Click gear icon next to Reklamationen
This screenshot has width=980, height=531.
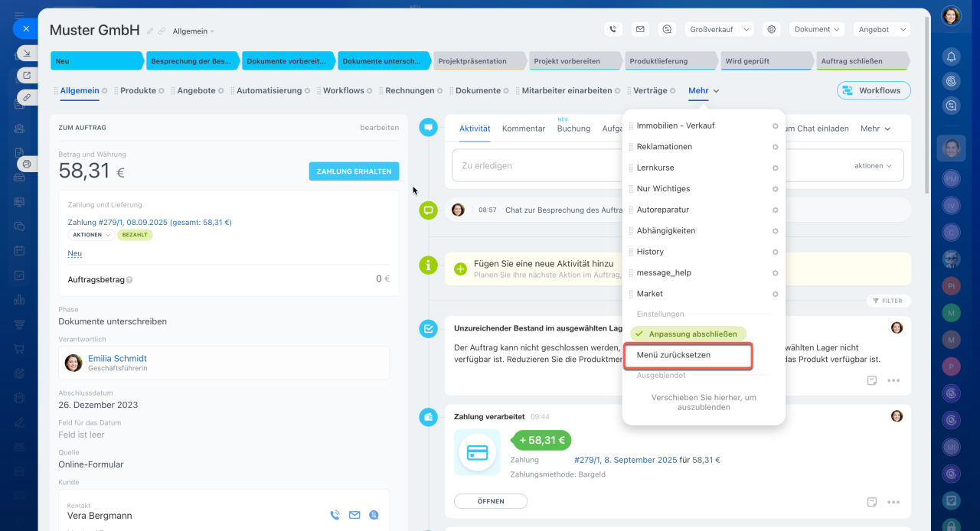[775, 147]
